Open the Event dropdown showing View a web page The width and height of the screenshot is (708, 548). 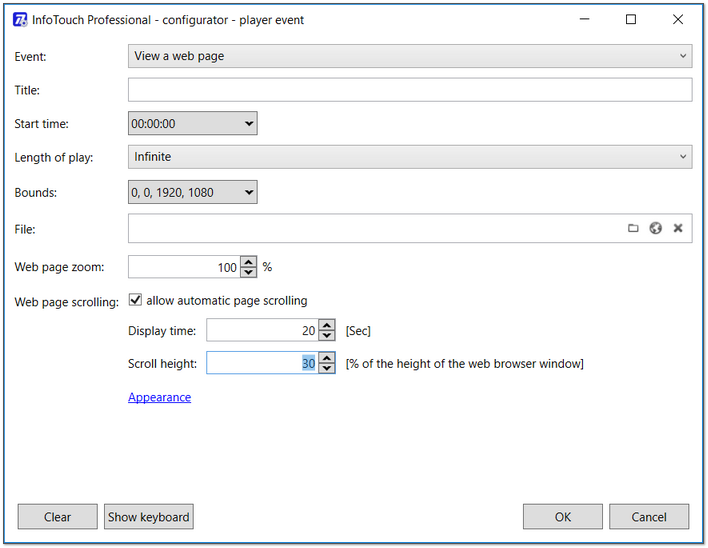coord(410,56)
